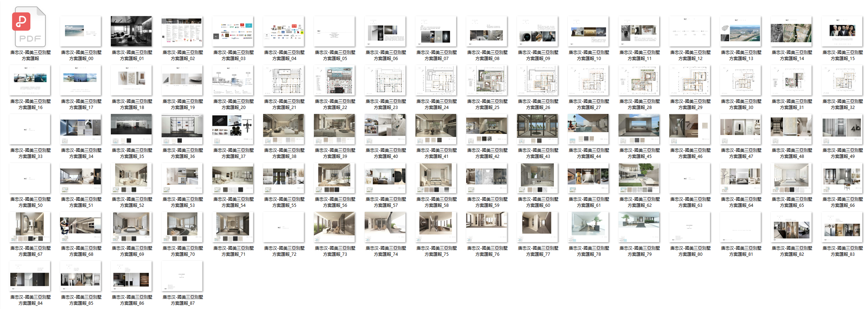Click the blank page thumbnail 方案匯報_33
Image resolution: width=868 pixels, height=309 pixels.
30,129
